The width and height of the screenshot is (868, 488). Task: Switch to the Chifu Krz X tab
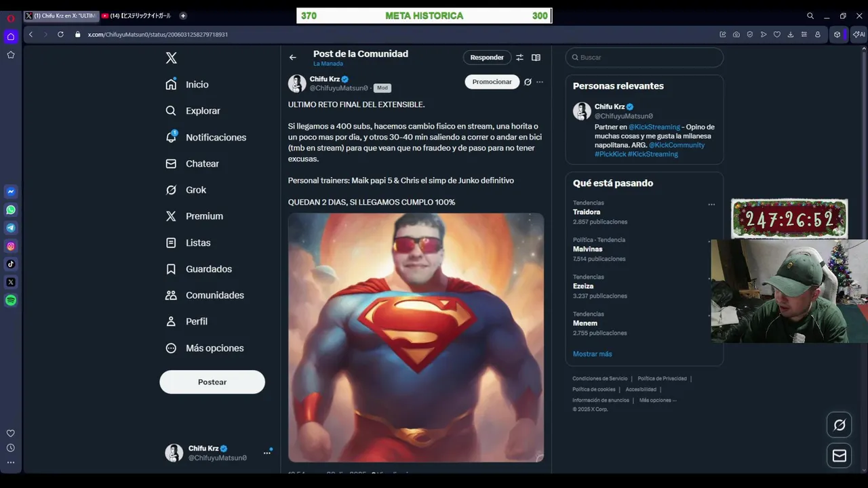tap(61, 16)
